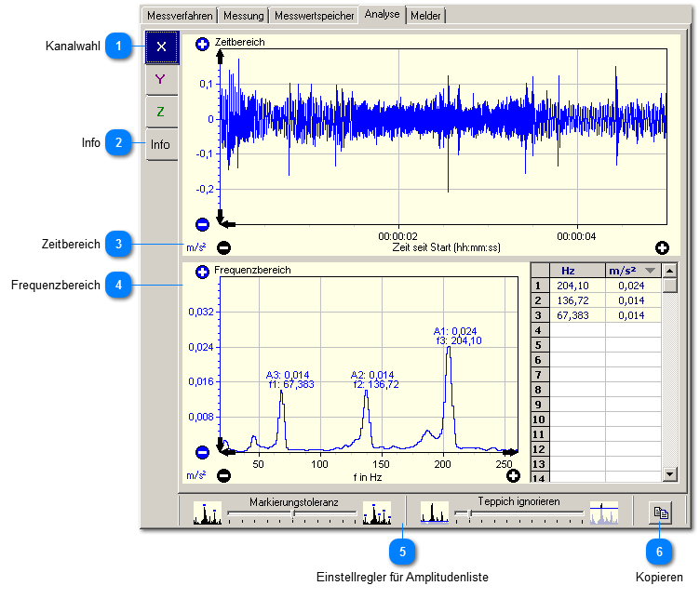700x599 pixels.
Task: Expand Frequenzbereich frequency axis with right plus icon
Action: pos(513,476)
